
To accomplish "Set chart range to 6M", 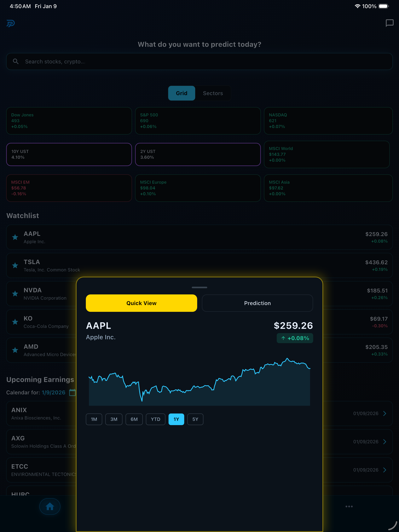I will point(134,419).
